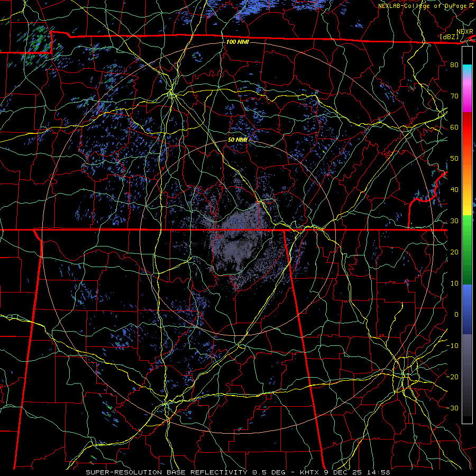Click the 100 NMI range ring label

pos(237,42)
